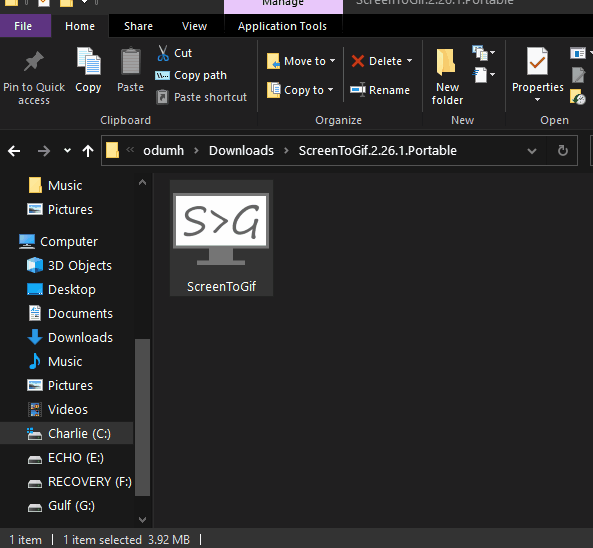Select Desktop in navigation pane
Screen dimensions: 593x548
click(x=62, y=290)
